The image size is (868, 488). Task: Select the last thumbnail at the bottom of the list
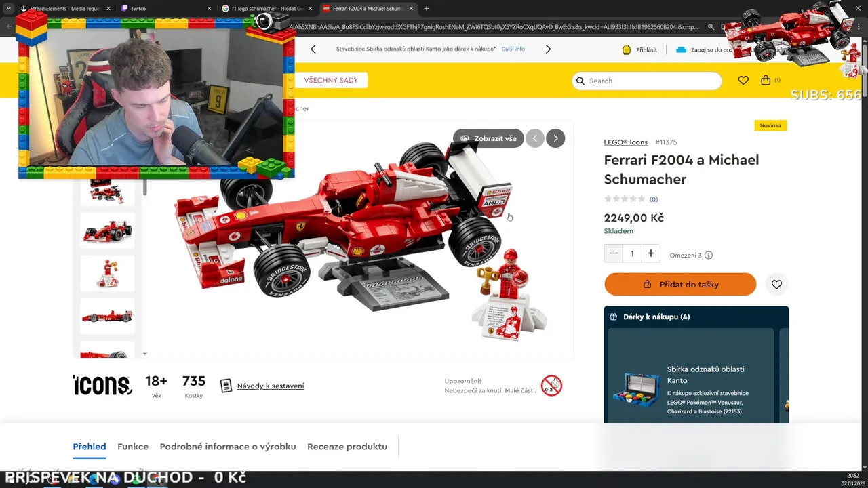click(107, 350)
